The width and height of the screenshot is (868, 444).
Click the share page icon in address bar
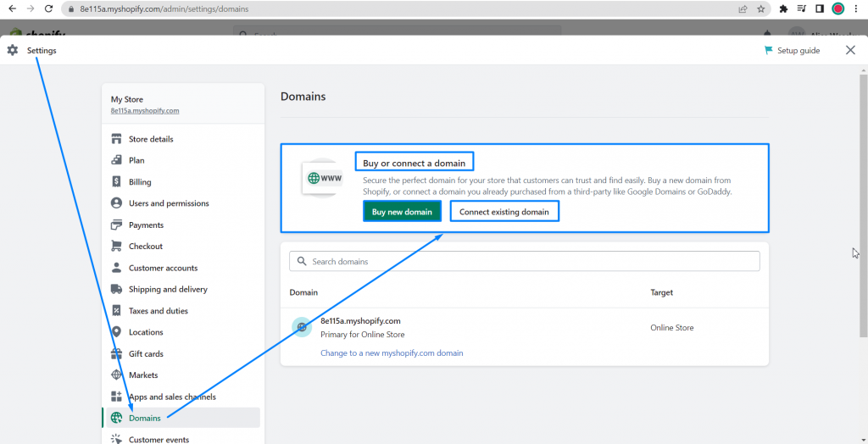(x=743, y=8)
